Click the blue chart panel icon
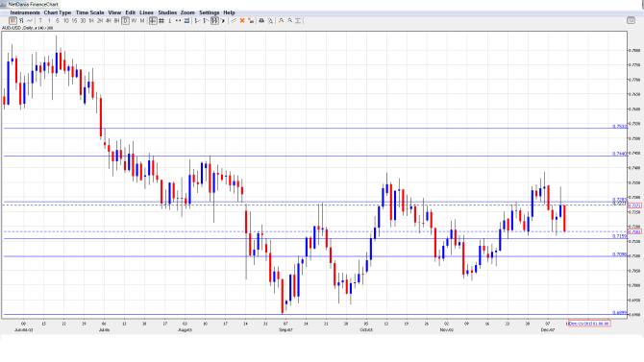Screen dimensions: 644x362 click(186, 20)
